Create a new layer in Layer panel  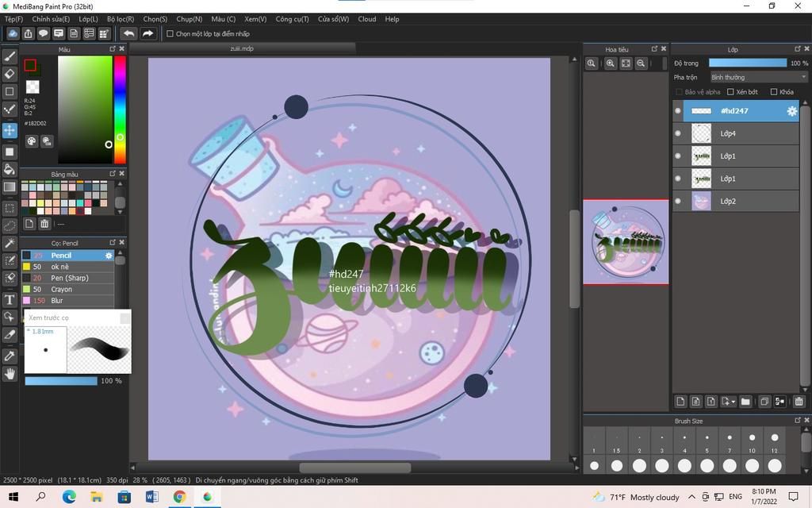680,401
